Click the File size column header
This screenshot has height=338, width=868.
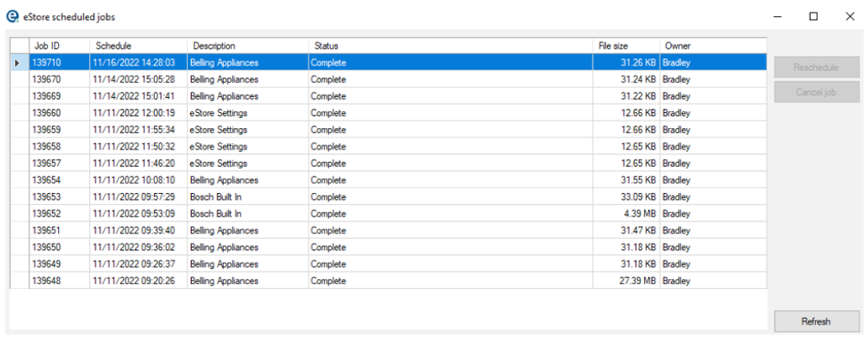[x=626, y=46]
